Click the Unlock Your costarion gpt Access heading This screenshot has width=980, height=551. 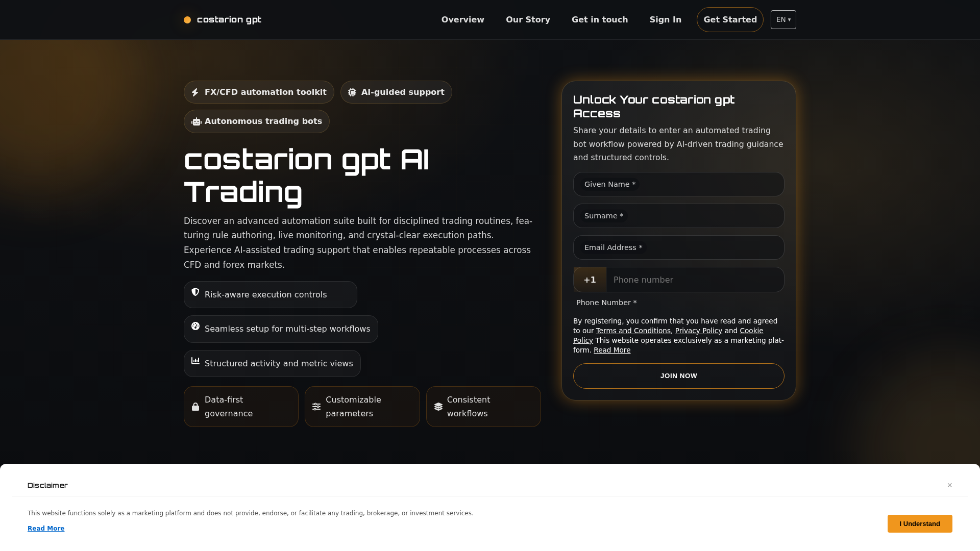654,107
